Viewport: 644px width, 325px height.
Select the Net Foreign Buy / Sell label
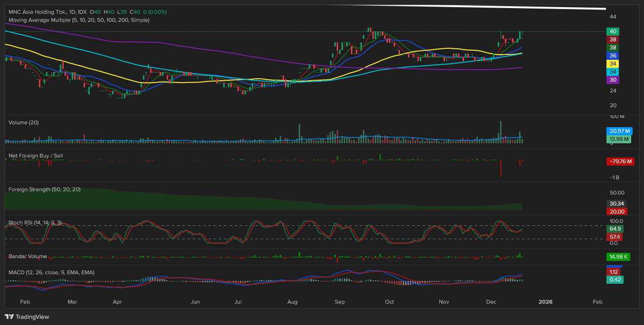coord(36,156)
